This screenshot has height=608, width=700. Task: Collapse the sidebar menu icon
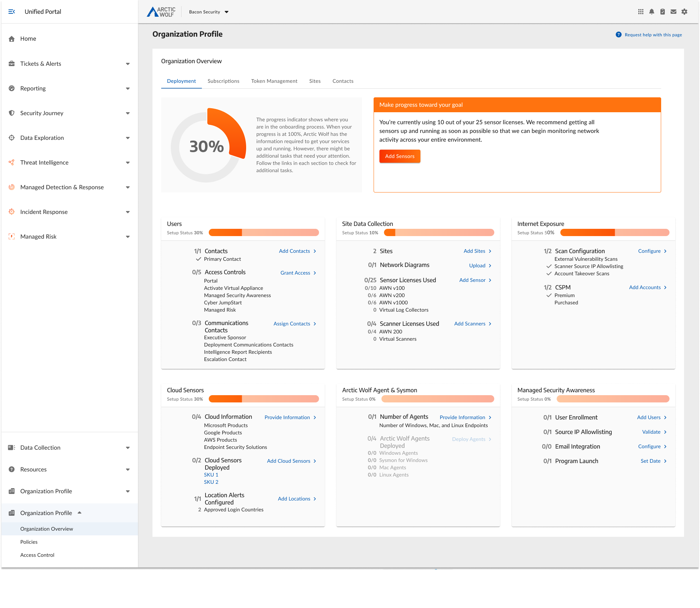coord(12,12)
